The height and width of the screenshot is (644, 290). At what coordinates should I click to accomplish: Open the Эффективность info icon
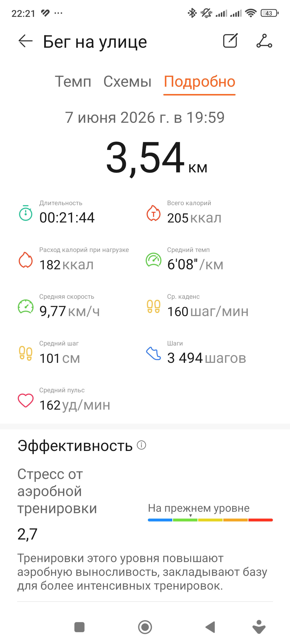(x=141, y=445)
